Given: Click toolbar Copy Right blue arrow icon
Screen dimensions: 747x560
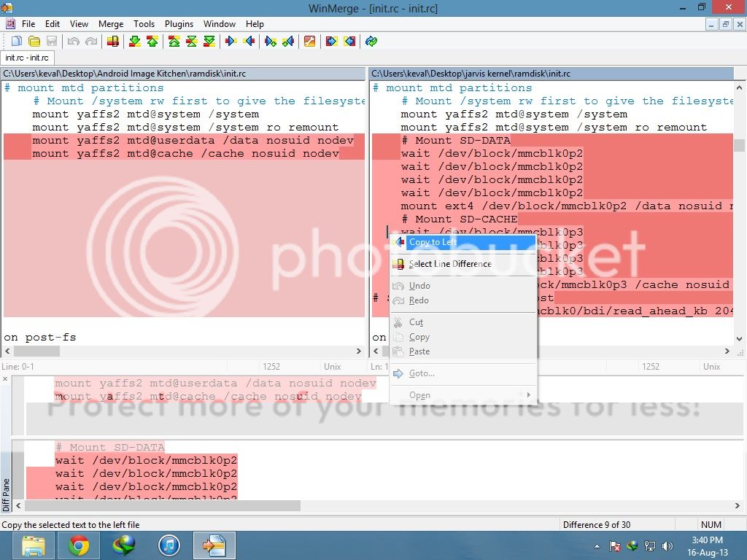Looking at the screenshot, I should (231, 42).
